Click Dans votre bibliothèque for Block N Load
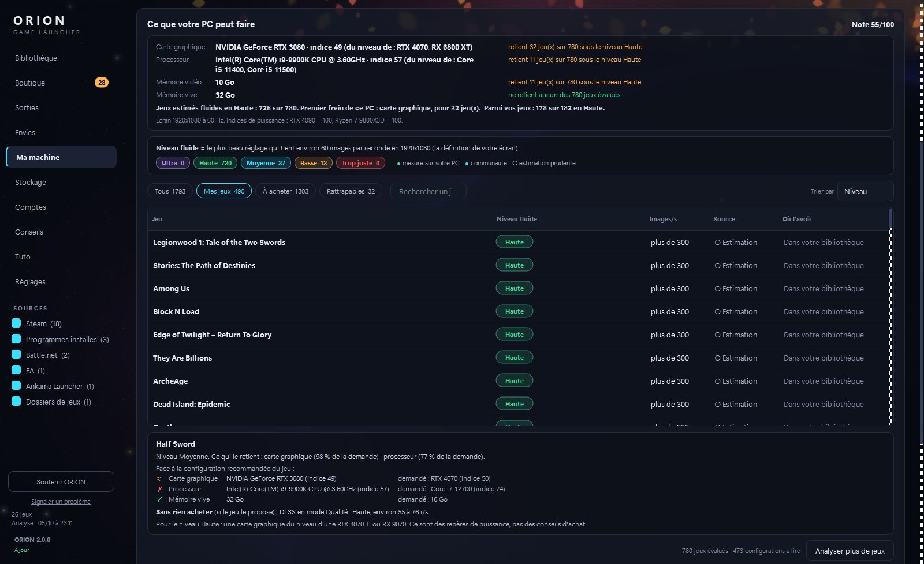The image size is (924, 564). (824, 311)
